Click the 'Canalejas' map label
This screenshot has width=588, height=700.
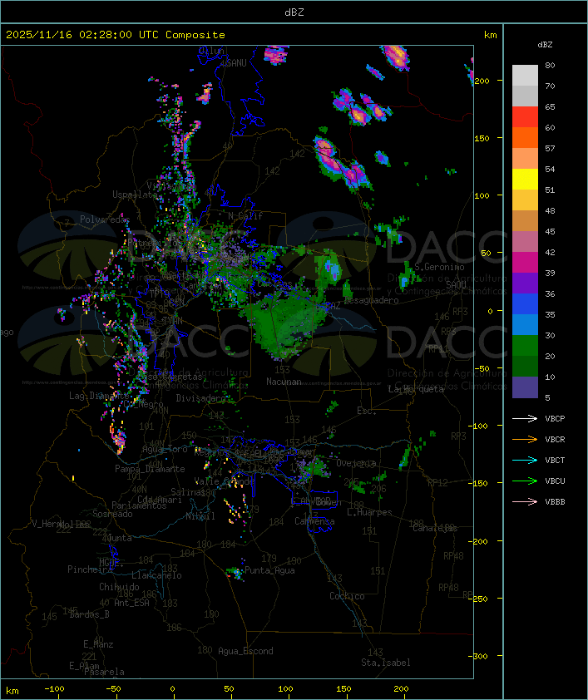[x=435, y=529]
